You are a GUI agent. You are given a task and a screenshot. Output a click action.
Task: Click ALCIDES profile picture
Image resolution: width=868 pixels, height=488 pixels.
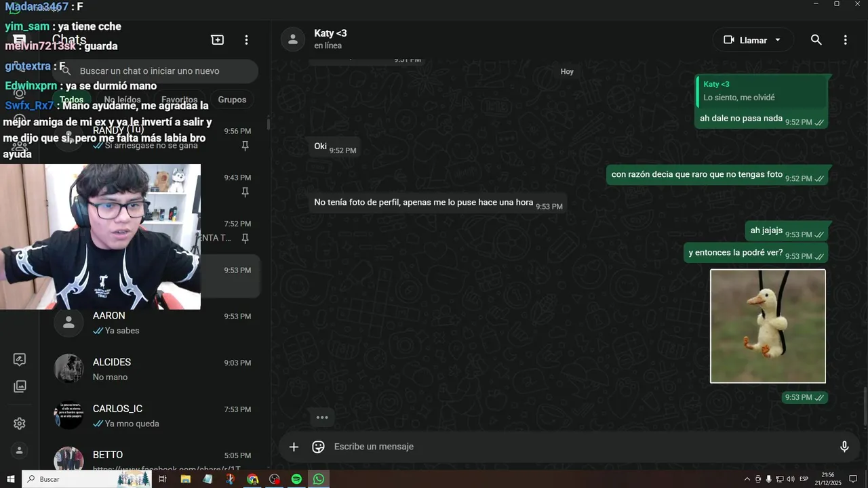[68, 369]
